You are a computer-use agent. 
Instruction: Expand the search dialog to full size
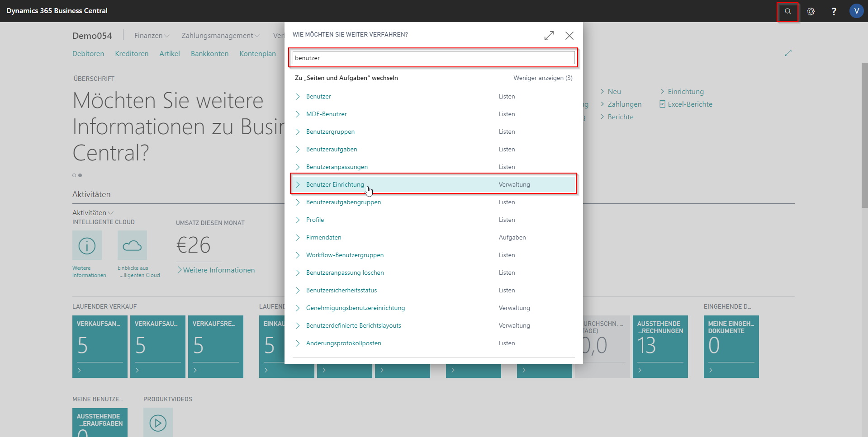pyautogui.click(x=549, y=36)
